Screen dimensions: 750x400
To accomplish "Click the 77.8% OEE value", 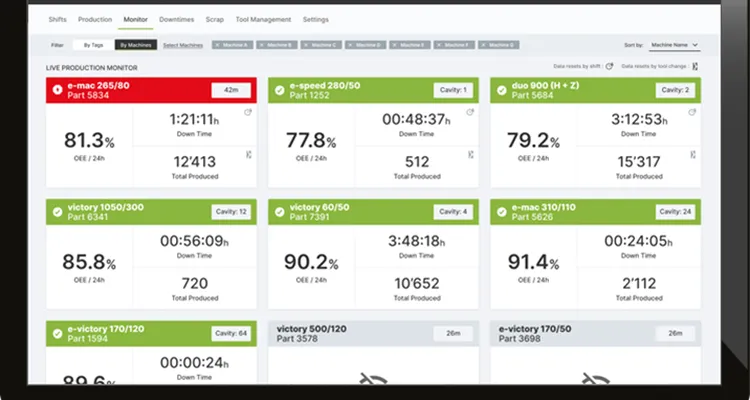I will pos(311,141).
